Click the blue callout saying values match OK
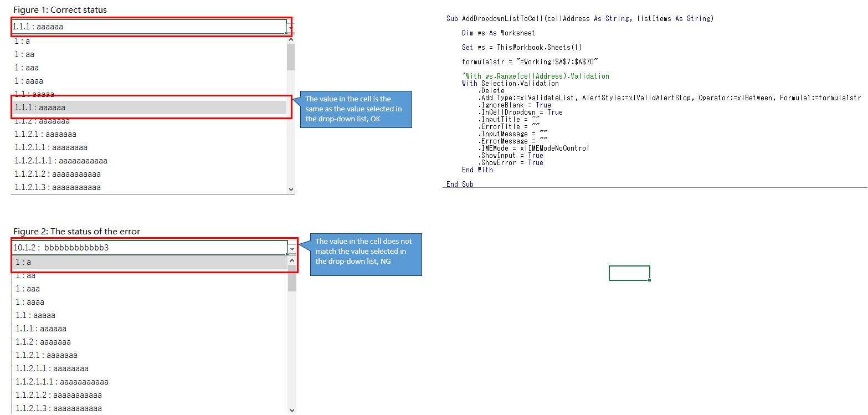Image resolution: width=868 pixels, height=415 pixels. coord(356,109)
